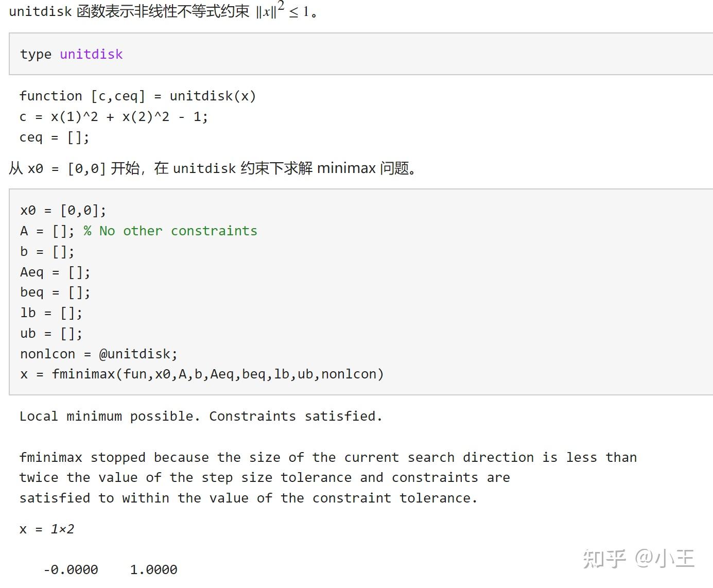Click the 'ceq = [];' output line
This screenshot has width=713, height=588.
pyautogui.click(x=54, y=137)
